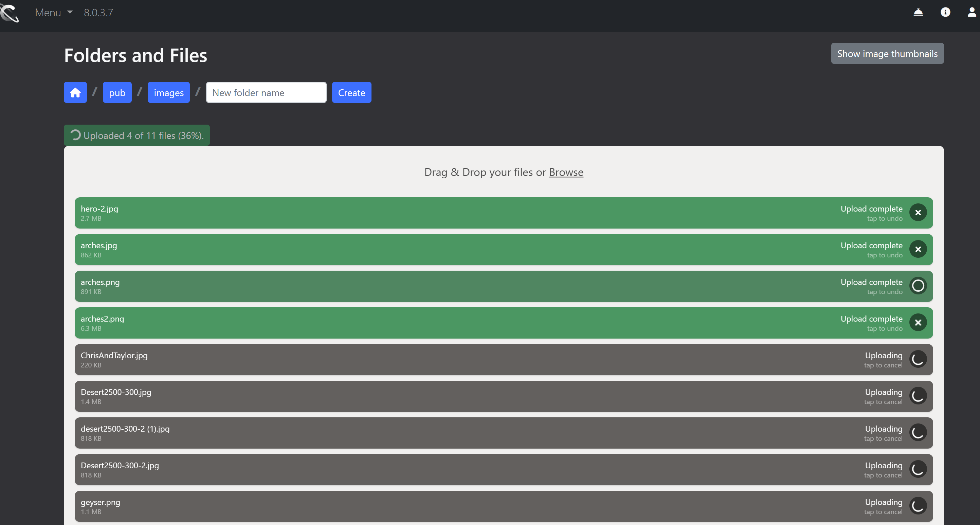The image size is (980, 525).
Task: Cancel geyser.png upload spinner
Action: point(918,506)
